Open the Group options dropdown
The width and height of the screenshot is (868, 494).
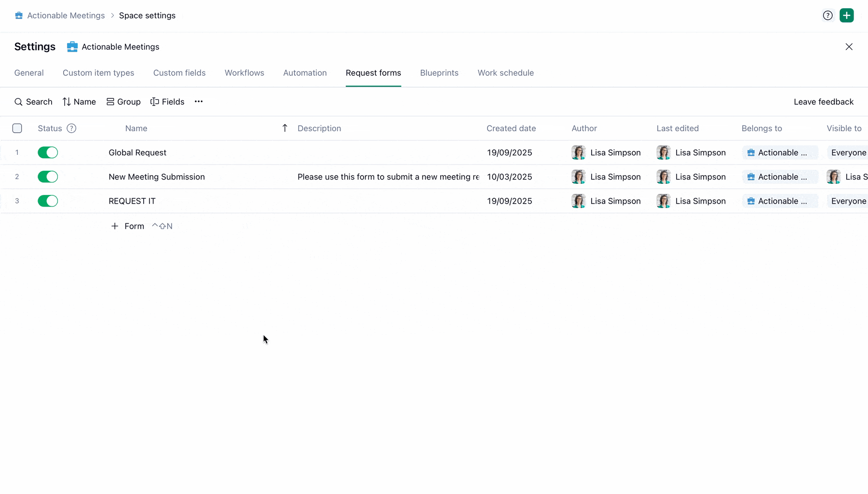123,102
